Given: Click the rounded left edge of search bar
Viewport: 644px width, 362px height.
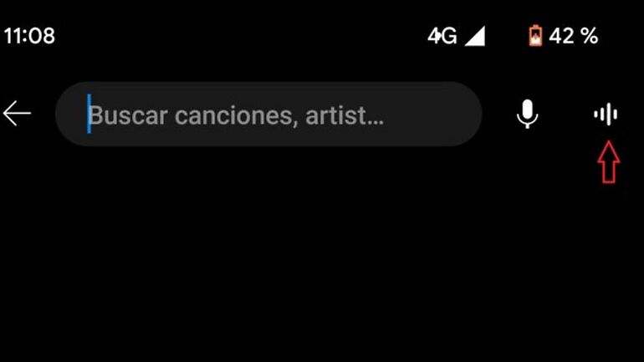Looking at the screenshot, I should [x=68, y=114].
